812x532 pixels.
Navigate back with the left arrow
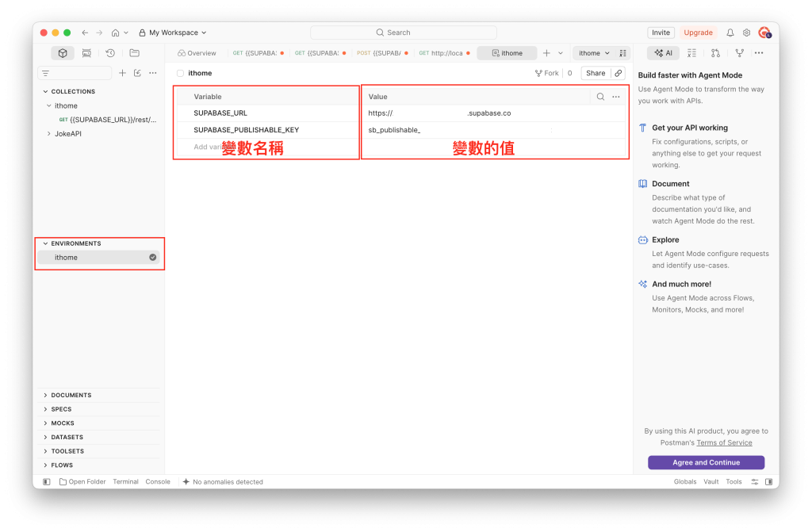(x=85, y=33)
